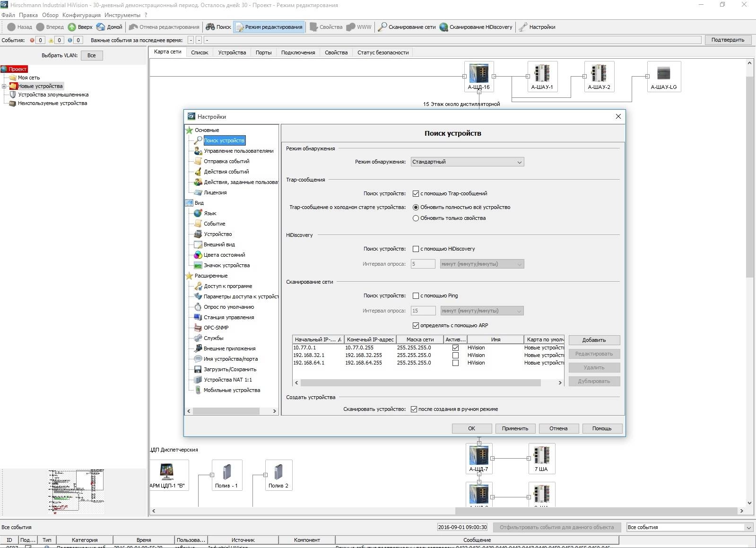The image size is (756, 548).
Task: Switch to Статус безопасности tab
Action: (x=383, y=52)
